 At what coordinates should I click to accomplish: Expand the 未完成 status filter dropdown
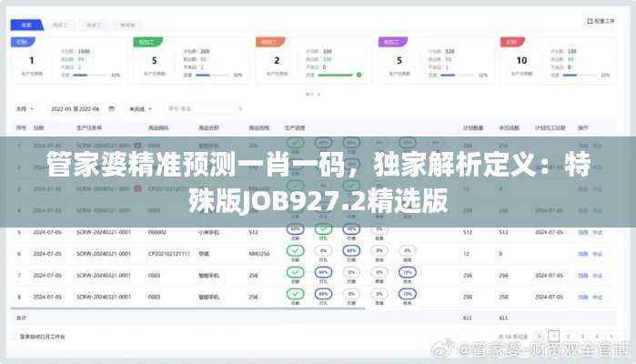[x=141, y=108]
